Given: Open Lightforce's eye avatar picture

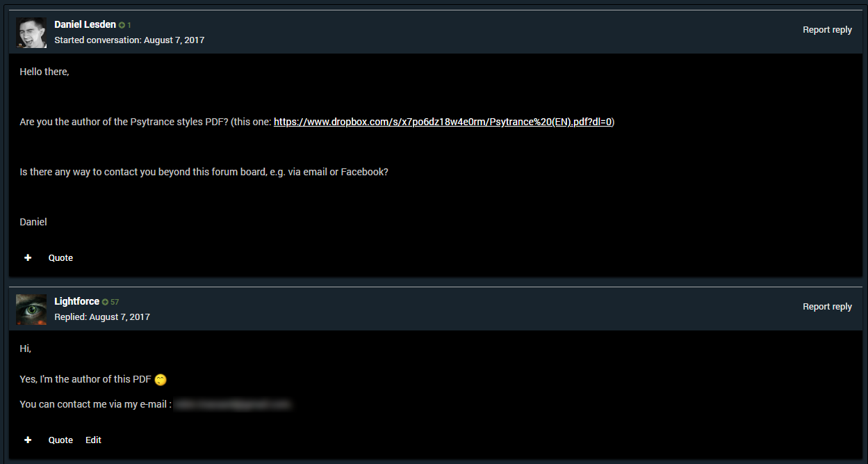Looking at the screenshot, I should coord(31,310).
